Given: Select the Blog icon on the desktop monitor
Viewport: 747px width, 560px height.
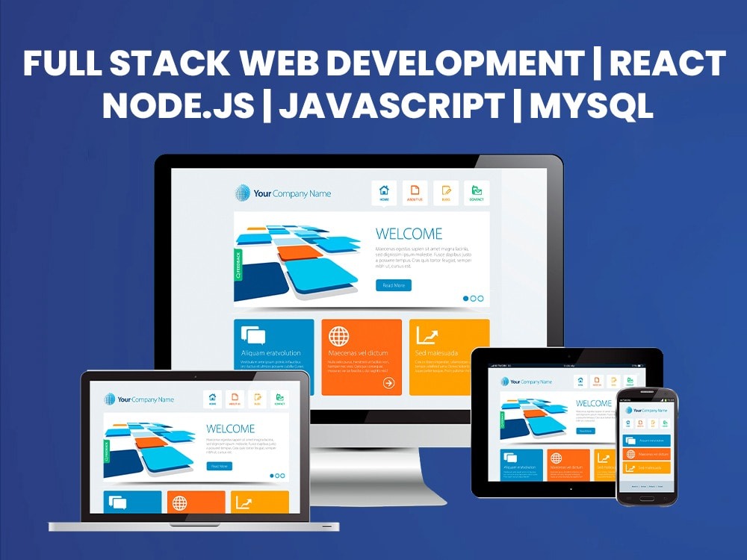Looking at the screenshot, I should (x=446, y=193).
